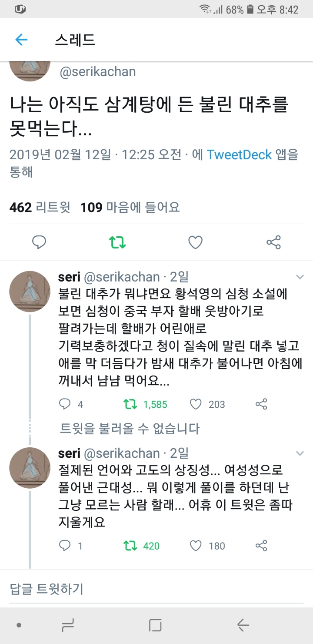The height and width of the screenshot is (644, 313).
Task: Expand options for the first seri reply
Action: (x=300, y=277)
